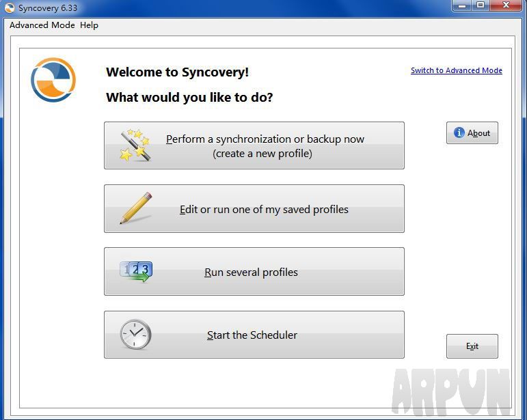Click the Scheduler clock icon

(x=135, y=335)
